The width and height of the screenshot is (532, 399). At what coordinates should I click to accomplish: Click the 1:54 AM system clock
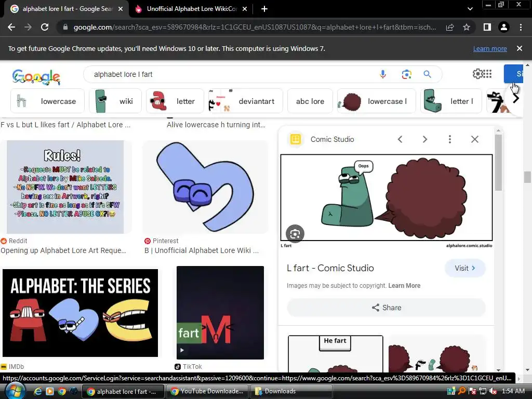[513, 391]
